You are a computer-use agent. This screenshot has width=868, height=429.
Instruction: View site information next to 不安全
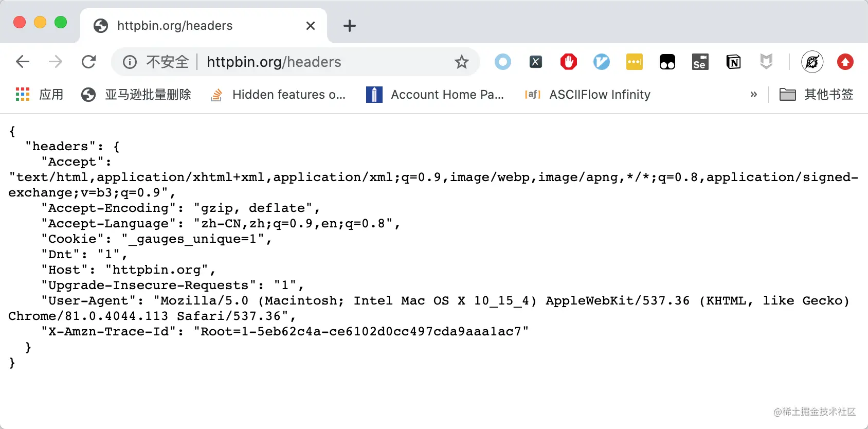[130, 62]
